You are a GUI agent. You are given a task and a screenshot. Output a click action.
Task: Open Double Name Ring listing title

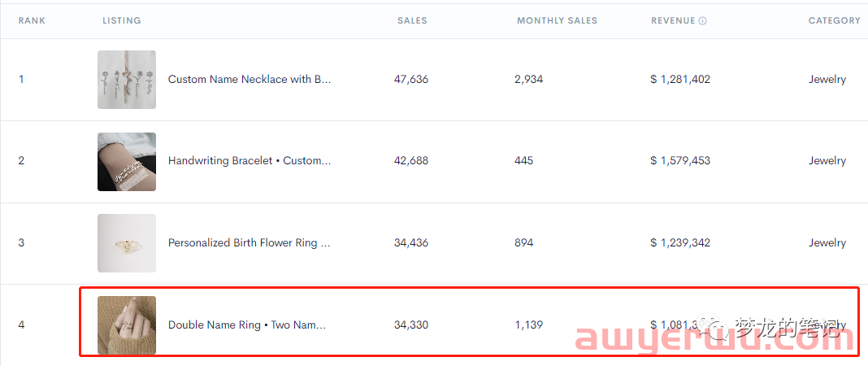247,325
